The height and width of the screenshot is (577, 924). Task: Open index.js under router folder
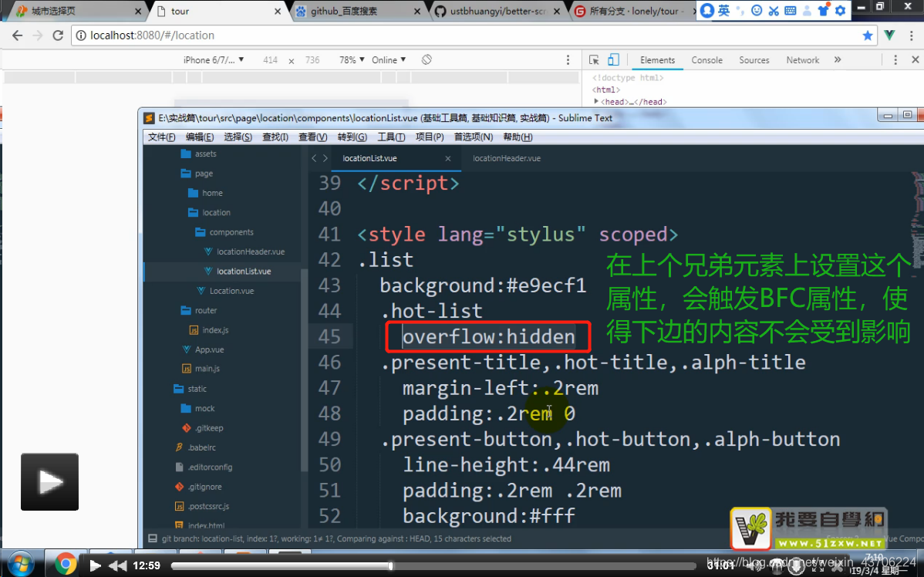(x=208, y=330)
